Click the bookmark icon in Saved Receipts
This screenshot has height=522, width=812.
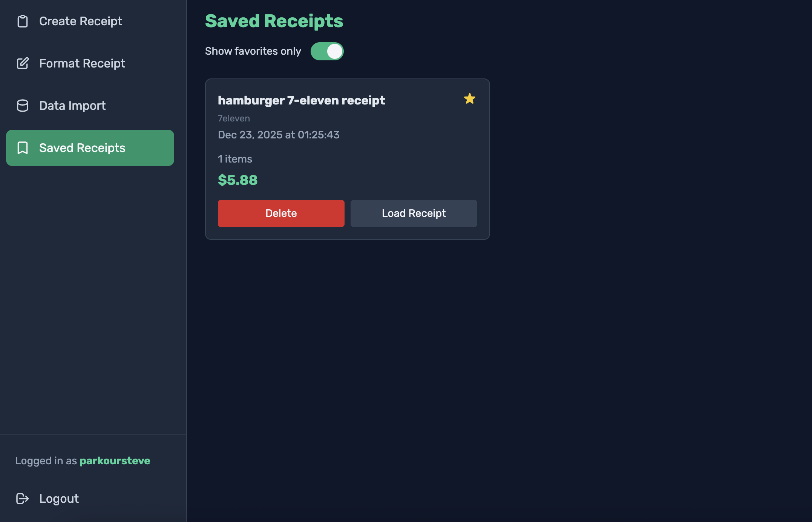pyautogui.click(x=23, y=148)
